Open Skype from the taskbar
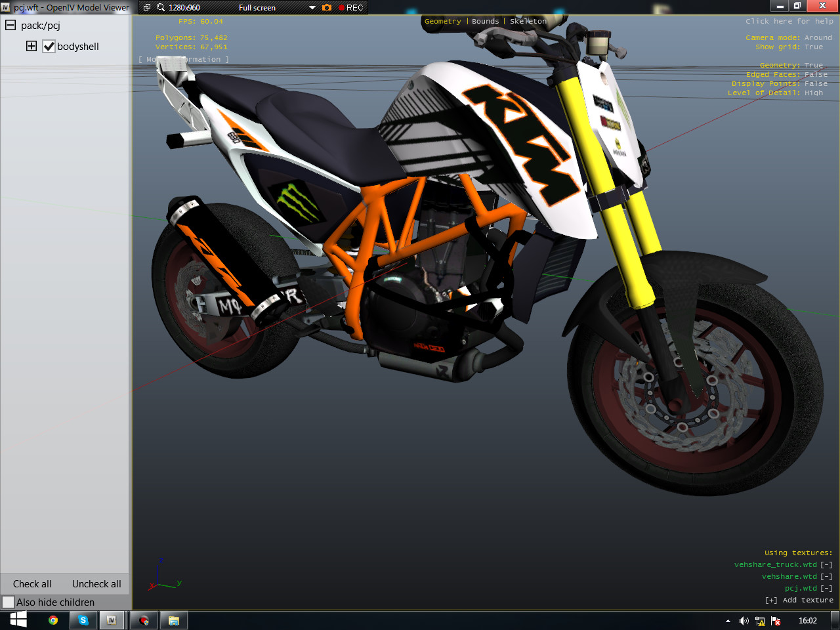840x630 pixels. [83, 620]
